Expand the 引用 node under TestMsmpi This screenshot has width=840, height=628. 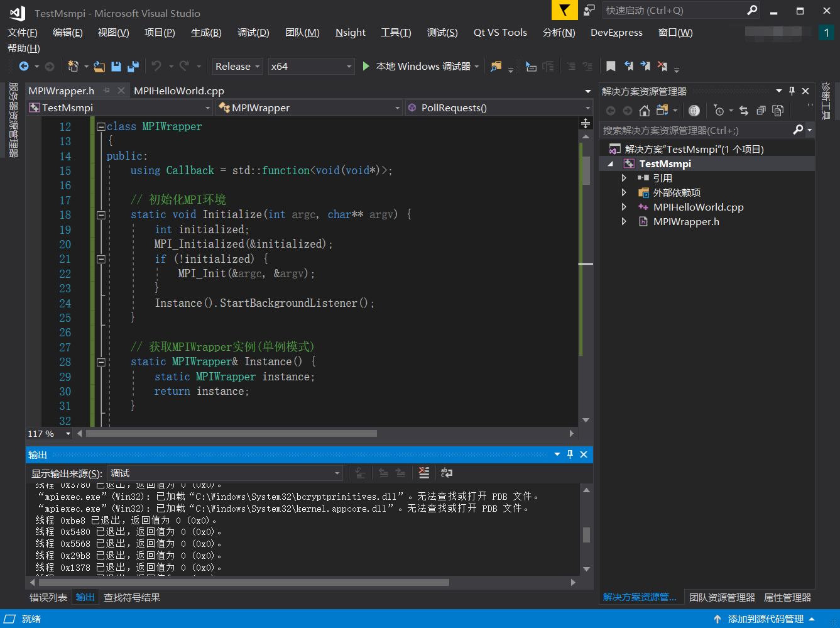coord(624,177)
